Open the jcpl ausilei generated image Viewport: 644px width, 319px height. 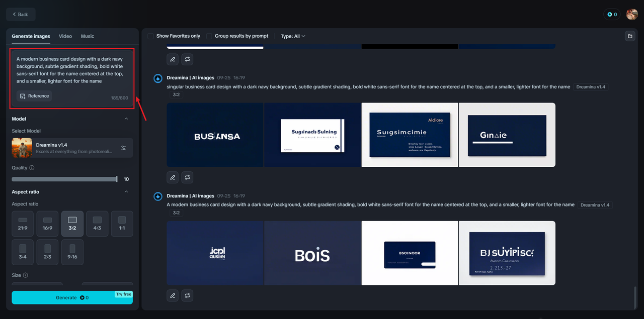(x=215, y=253)
